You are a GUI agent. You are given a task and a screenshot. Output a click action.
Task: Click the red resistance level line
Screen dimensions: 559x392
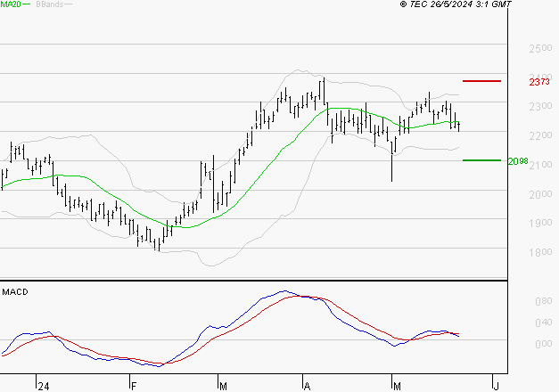[481, 81]
